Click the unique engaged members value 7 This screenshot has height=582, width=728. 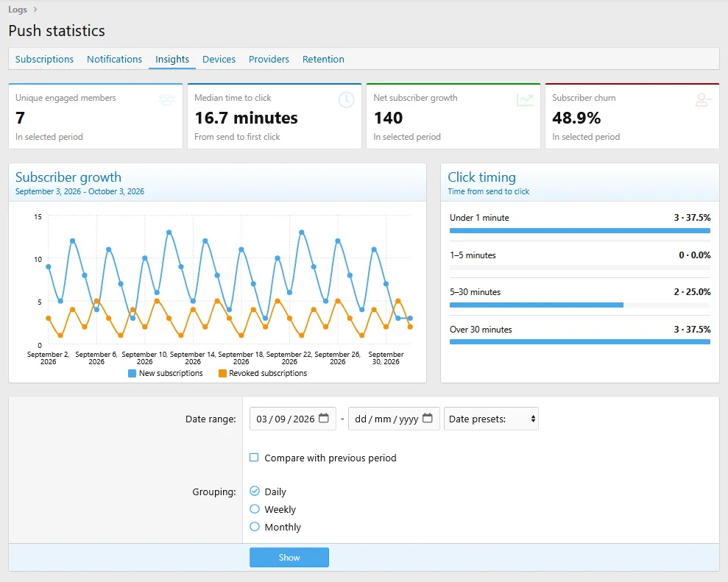[20, 118]
